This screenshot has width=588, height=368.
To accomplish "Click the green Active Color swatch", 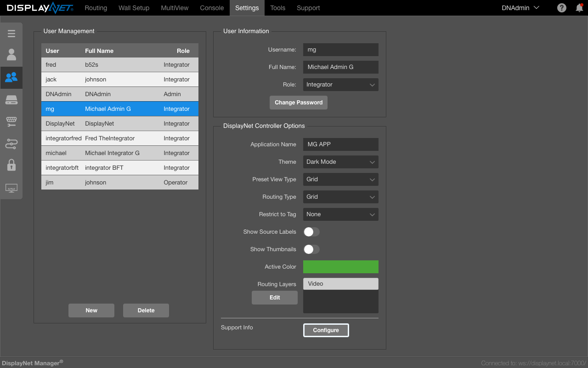I will (x=341, y=267).
